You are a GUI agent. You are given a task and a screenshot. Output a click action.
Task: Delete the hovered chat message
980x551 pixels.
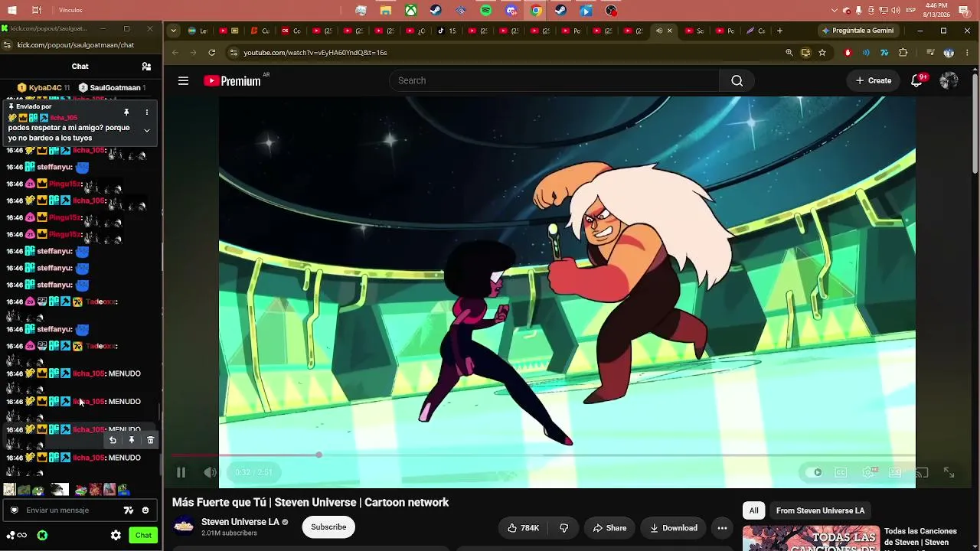(x=150, y=440)
